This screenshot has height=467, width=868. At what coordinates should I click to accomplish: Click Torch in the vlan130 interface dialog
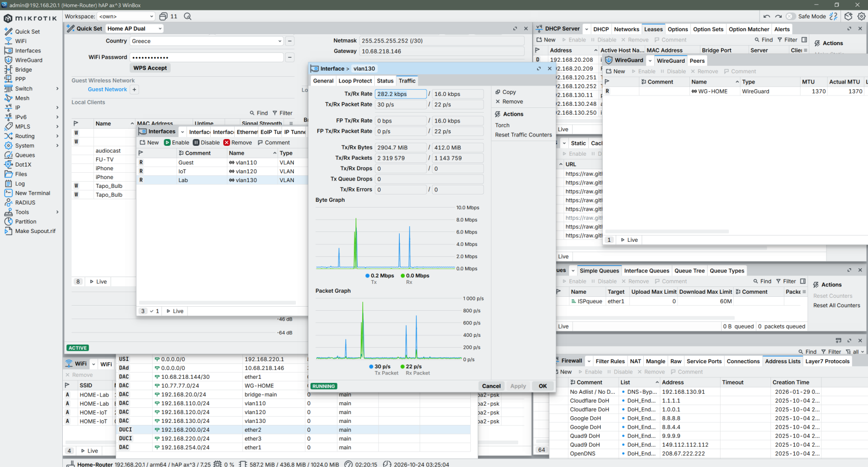502,125
